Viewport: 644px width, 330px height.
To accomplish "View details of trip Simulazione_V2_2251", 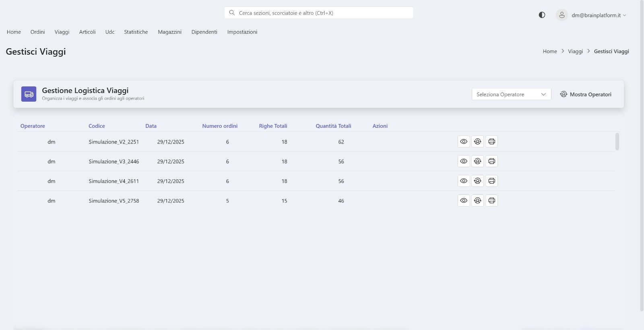I will [464, 141].
